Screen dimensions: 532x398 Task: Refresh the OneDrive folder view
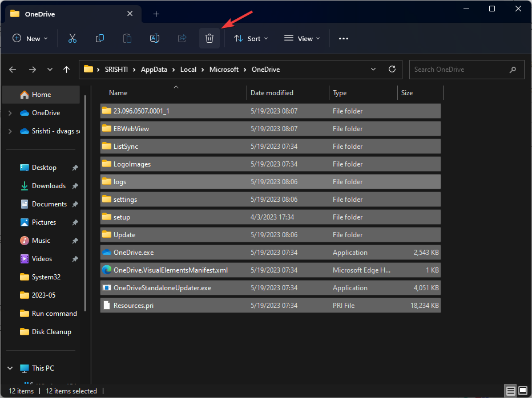pyautogui.click(x=392, y=69)
